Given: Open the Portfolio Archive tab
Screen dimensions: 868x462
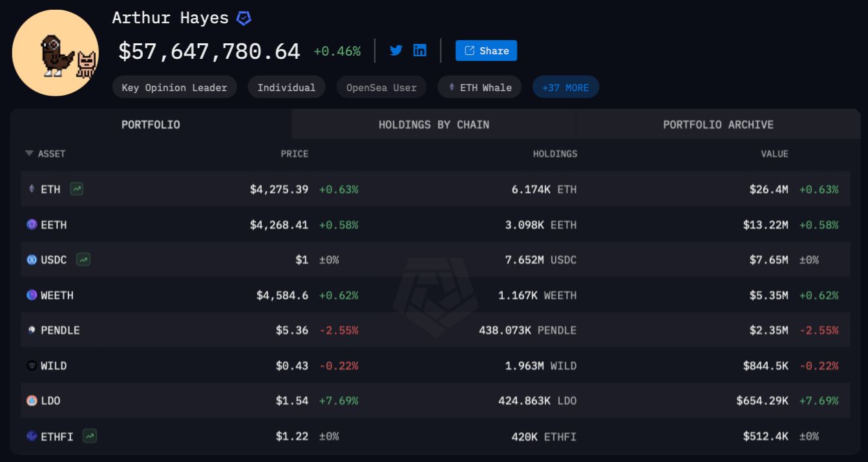Looking at the screenshot, I should click(718, 124).
